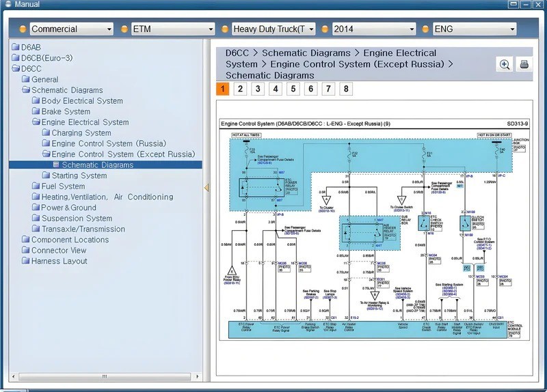
Task: Click the print icon
Action: point(524,64)
